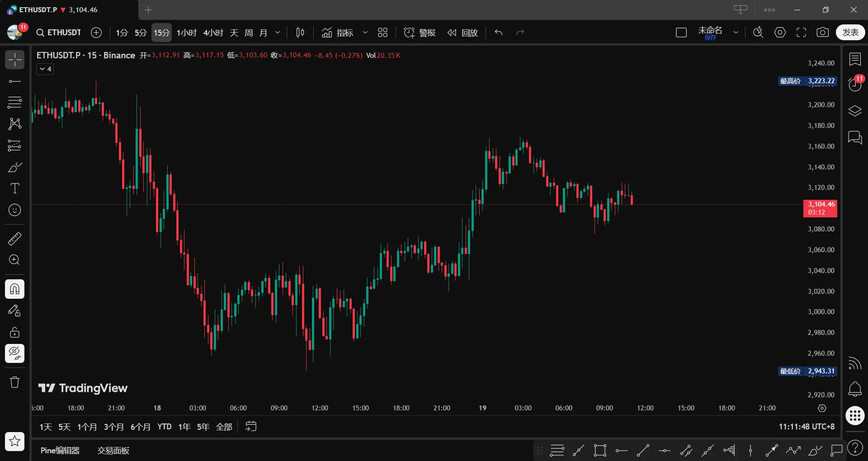Open the chart layout selector
This screenshot has width=868, height=461.
point(681,33)
